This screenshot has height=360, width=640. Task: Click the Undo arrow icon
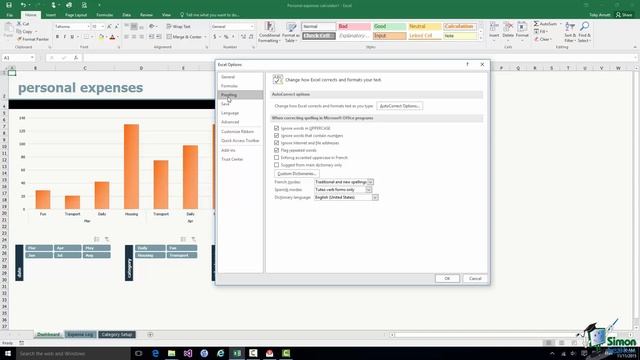point(23,5)
